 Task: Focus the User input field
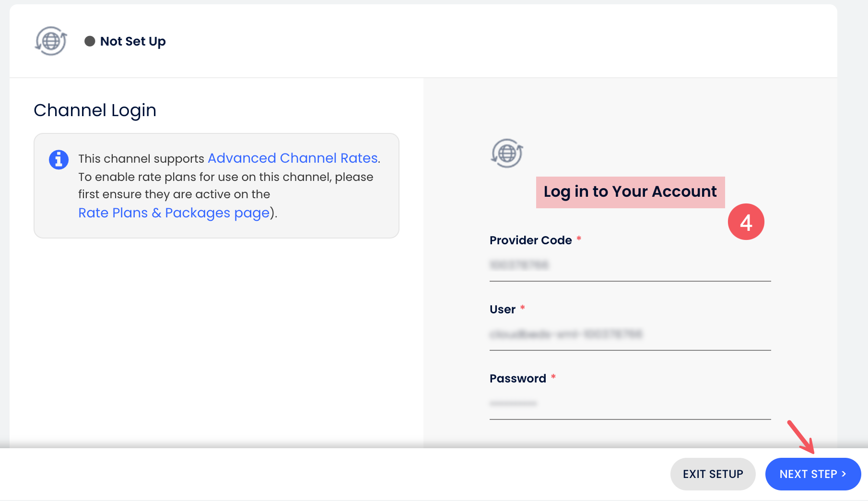pos(630,334)
